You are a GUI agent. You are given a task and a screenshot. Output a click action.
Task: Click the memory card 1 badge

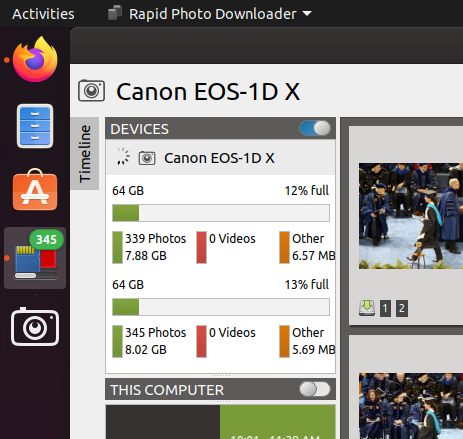click(385, 308)
